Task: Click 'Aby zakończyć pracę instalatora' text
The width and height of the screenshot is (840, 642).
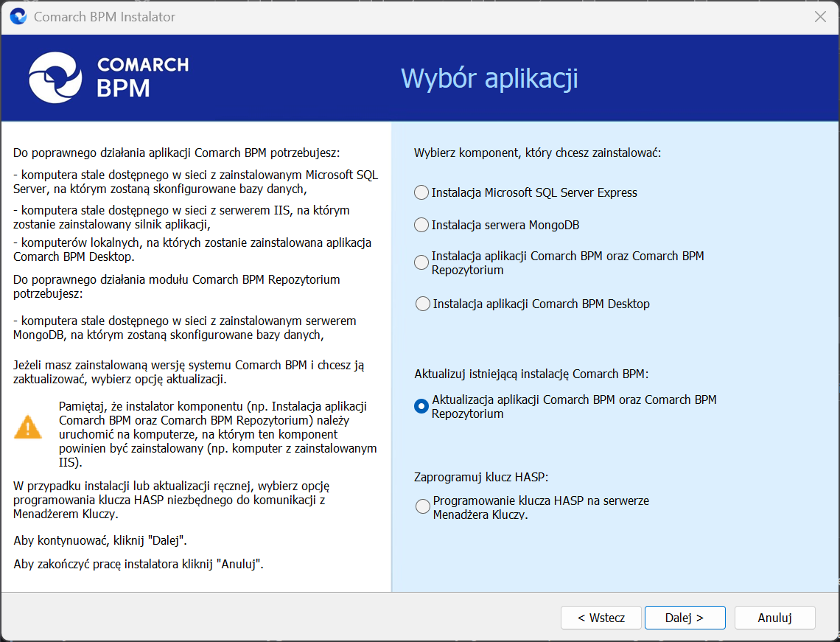Action: (x=139, y=565)
